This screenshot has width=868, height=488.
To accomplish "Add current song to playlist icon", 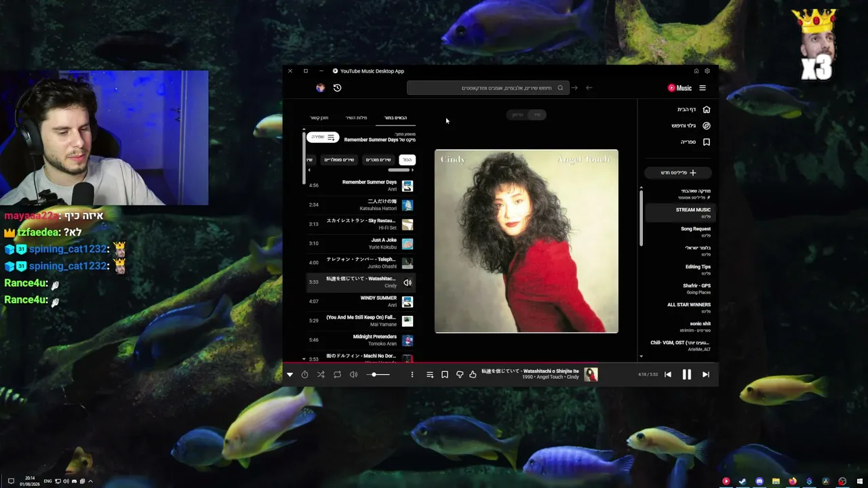I will click(430, 374).
